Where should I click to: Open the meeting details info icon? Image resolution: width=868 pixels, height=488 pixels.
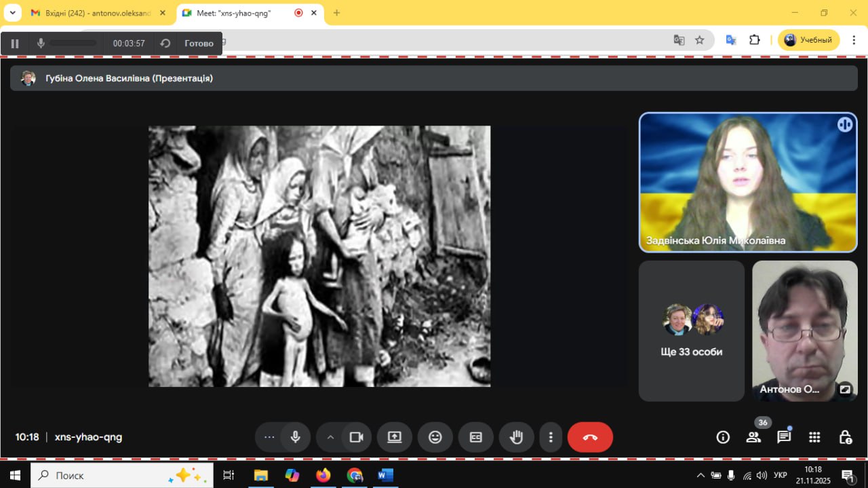pyautogui.click(x=723, y=437)
